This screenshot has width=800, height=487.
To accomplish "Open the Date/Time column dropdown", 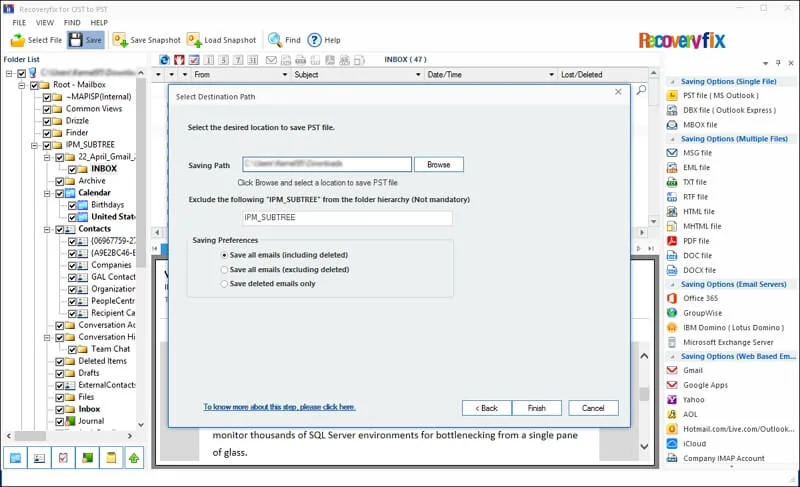I will tap(551, 75).
